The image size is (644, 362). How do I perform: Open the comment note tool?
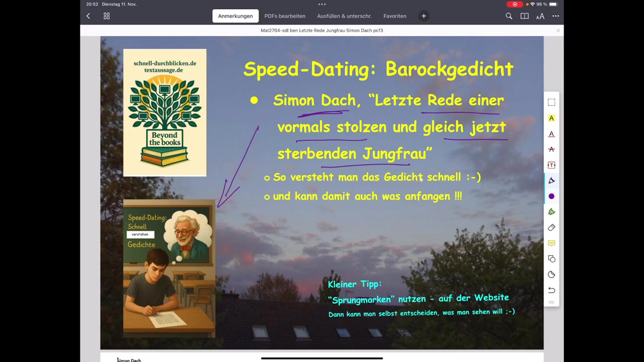point(551,243)
